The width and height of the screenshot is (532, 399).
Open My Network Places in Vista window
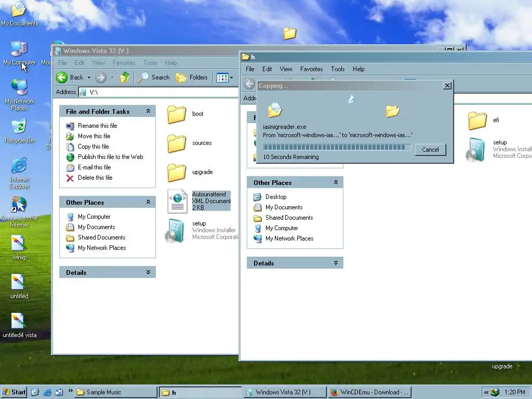[x=102, y=248]
